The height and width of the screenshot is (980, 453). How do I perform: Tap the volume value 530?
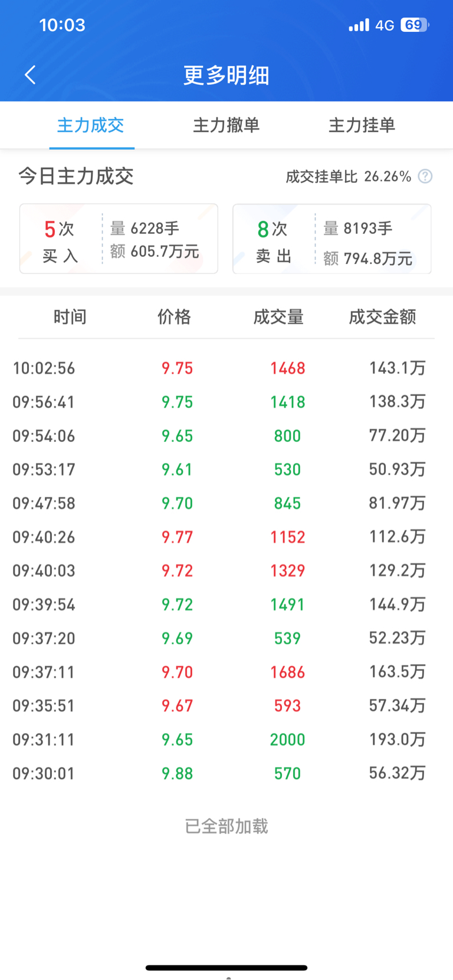(x=288, y=470)
